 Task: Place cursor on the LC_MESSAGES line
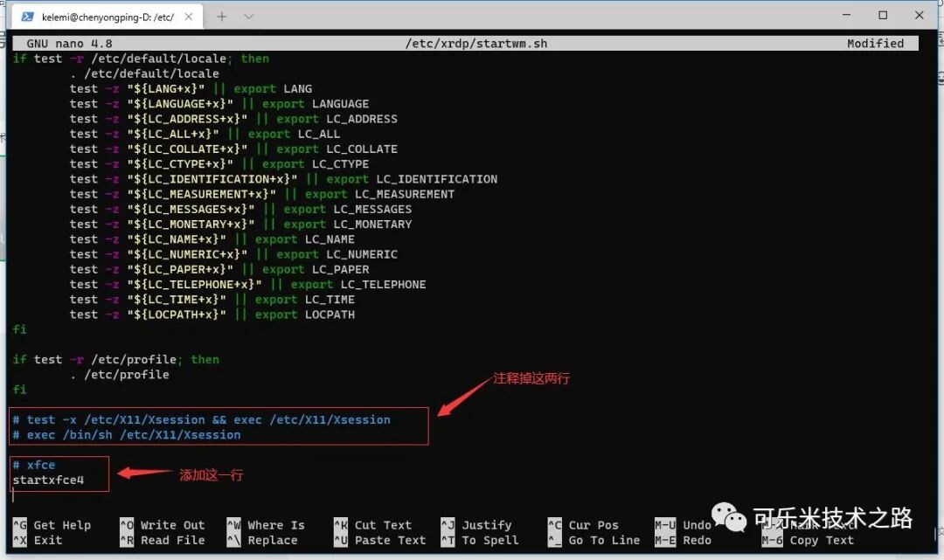point(241,209)
